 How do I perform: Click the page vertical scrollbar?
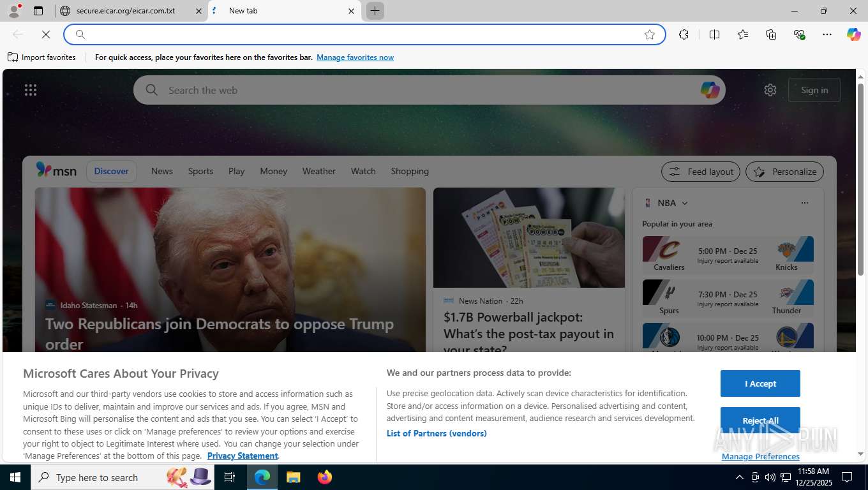point(860,179)
